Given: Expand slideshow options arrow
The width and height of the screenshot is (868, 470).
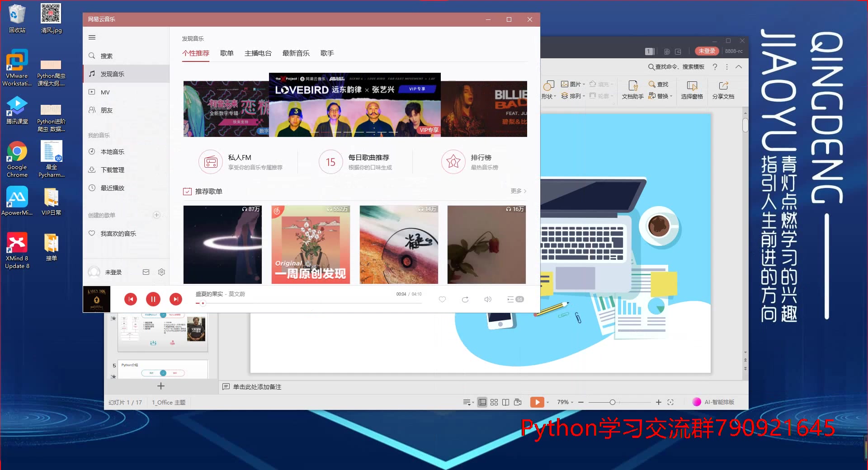Looking at the screenshot, I should click(x=547, y=402).
